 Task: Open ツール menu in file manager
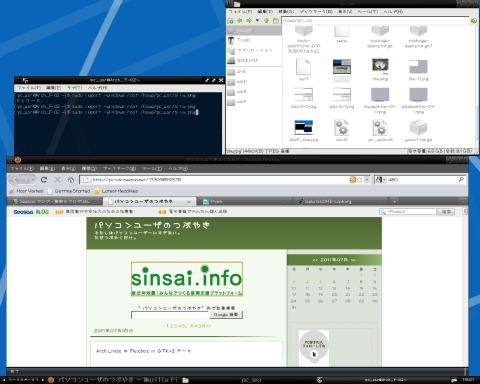[368, 11]
